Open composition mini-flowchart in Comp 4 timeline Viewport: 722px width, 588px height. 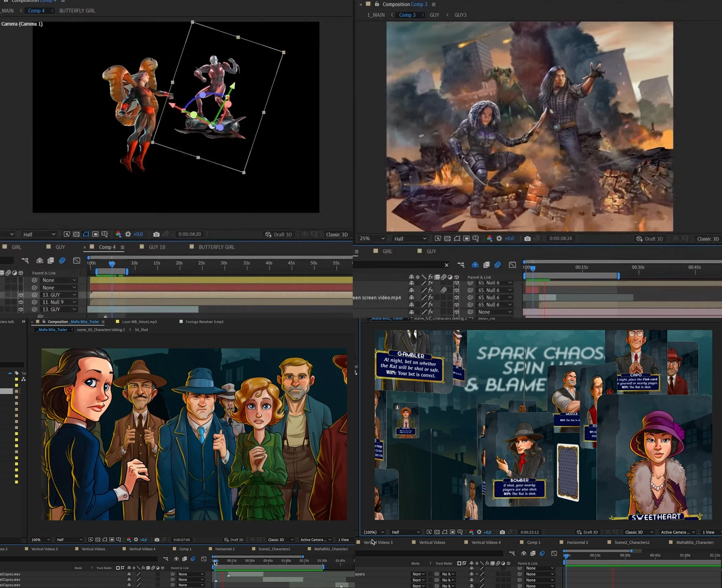pyautogui.click(x=25, y=260)
